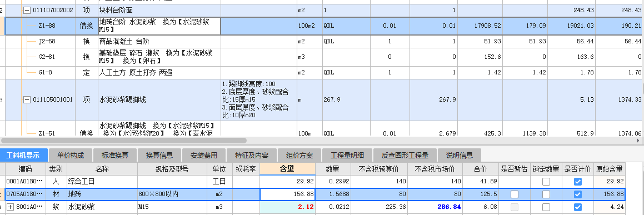This screenshot has width=644, height=215.
Task: Click the 商品混凝土 台阶 name cell
Action: (x=159, y=42)
